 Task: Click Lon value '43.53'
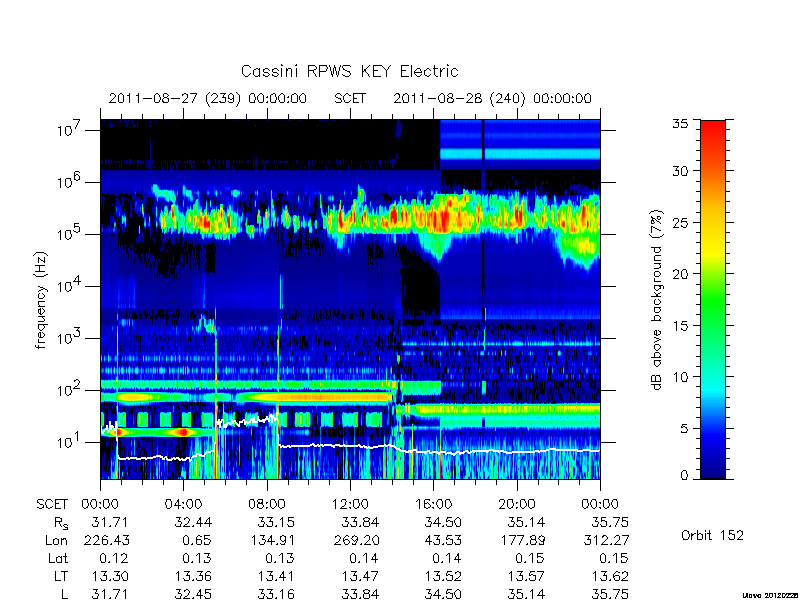click(x=443, y=540)
